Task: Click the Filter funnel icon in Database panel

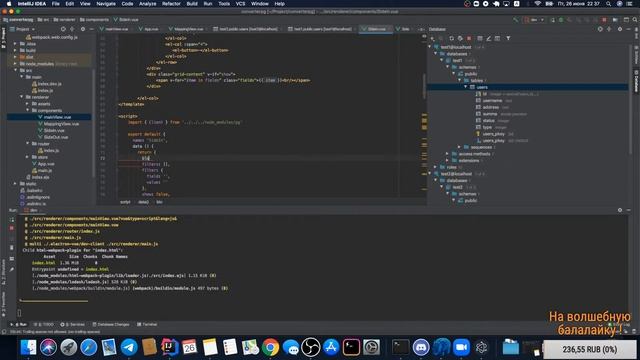Action: 508,38
